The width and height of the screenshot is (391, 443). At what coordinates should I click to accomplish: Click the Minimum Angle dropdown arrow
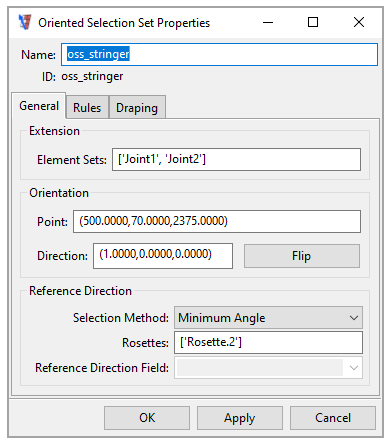click(x=354, y=318)
